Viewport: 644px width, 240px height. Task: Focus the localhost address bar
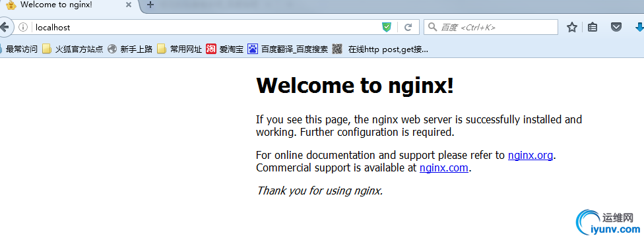(x=205, y=28)
